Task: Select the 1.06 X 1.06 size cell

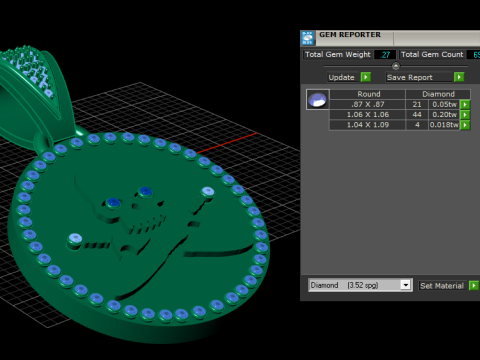Action: (x=368, y=115)
